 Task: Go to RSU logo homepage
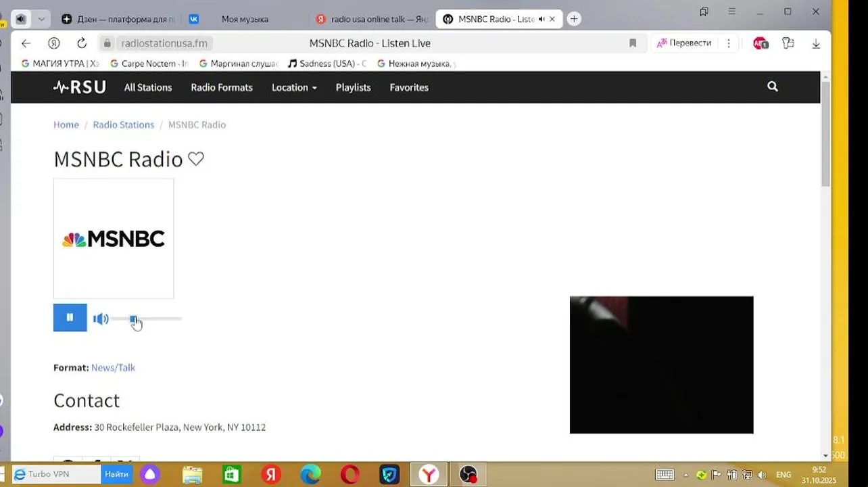[x=79, y=87]
